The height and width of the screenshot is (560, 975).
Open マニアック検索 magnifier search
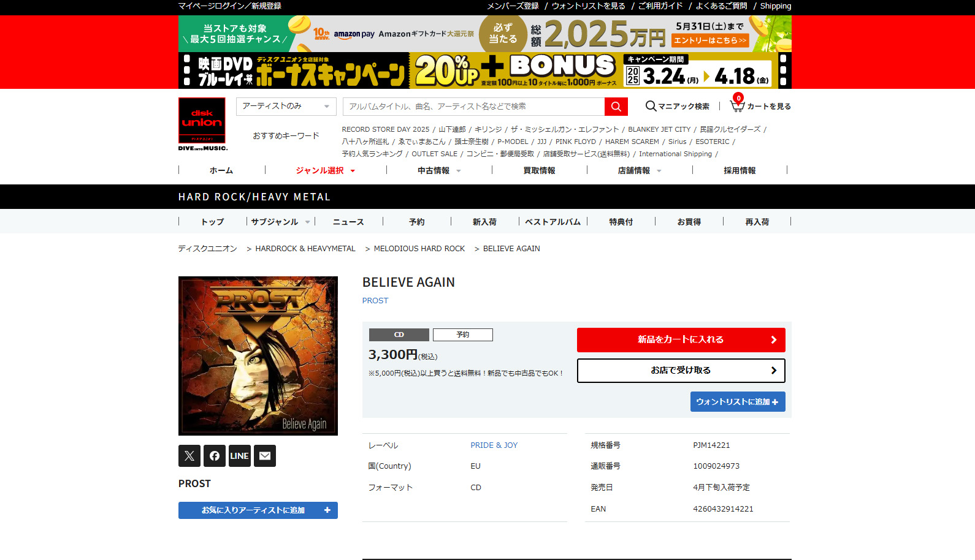(x=678, y=106)
